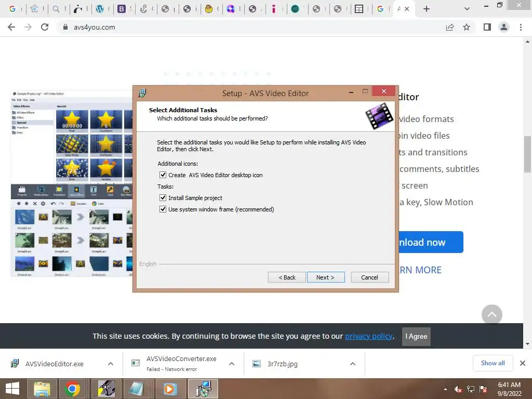Show all downloads
The height and width of the screenshot is (399, 532).
click(493, 363)
